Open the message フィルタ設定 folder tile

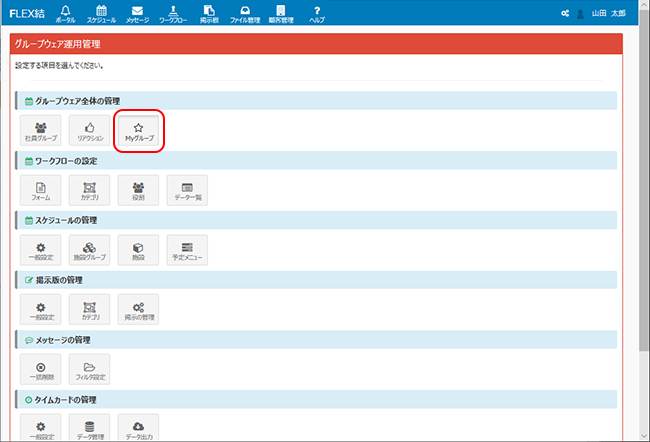tap(90, 369)
